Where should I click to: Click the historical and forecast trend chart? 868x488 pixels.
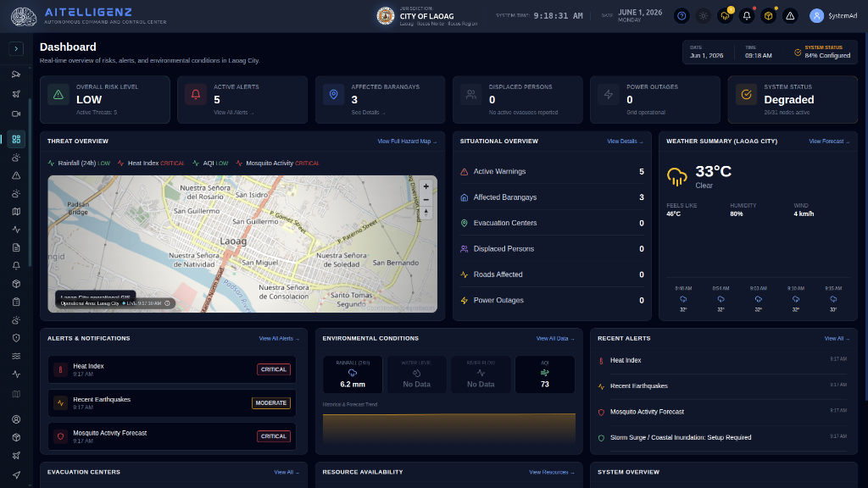[x=449, y=429]
